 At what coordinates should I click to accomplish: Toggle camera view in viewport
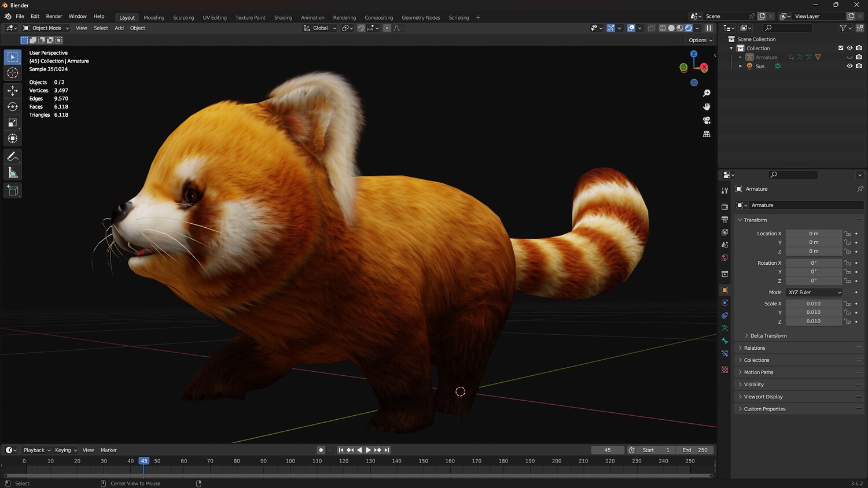click(x=707, y=120)
